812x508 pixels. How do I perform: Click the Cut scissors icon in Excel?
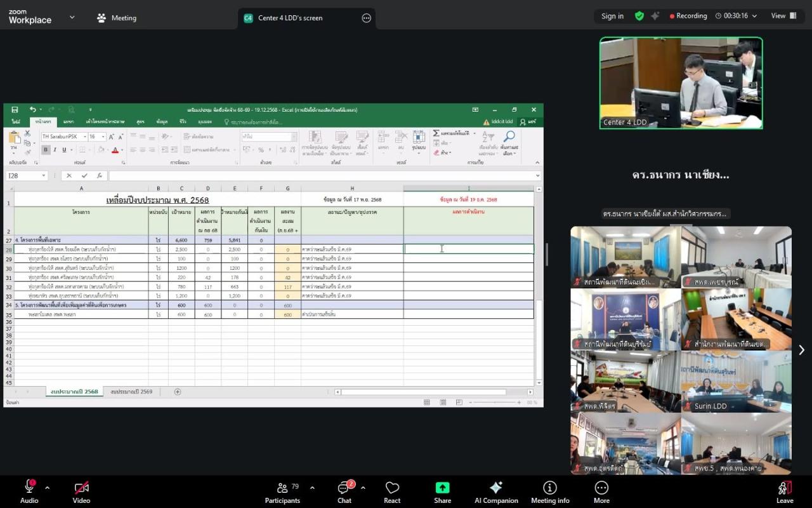(27, 133)
